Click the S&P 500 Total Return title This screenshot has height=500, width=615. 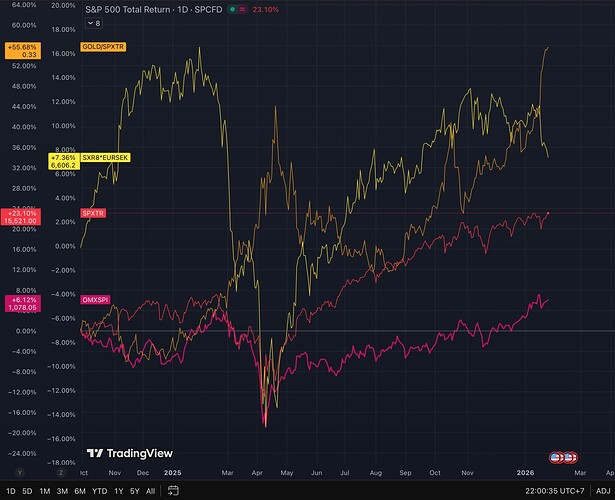pyautogui.click(x=128, y=9)
